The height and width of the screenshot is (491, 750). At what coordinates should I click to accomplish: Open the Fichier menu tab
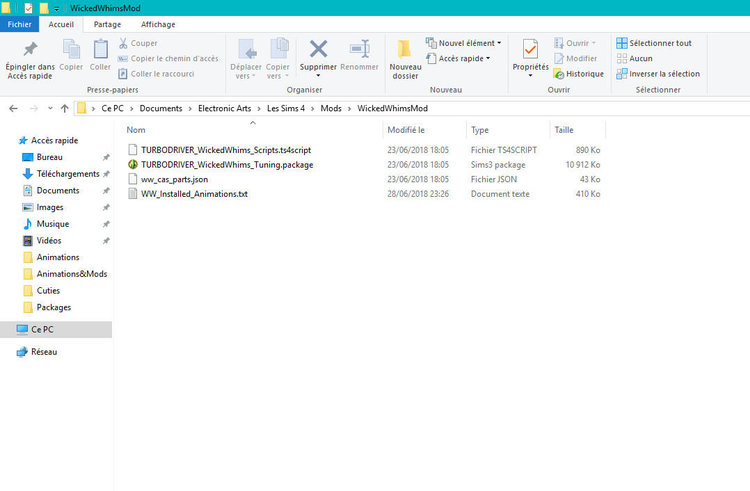(19, 24)
